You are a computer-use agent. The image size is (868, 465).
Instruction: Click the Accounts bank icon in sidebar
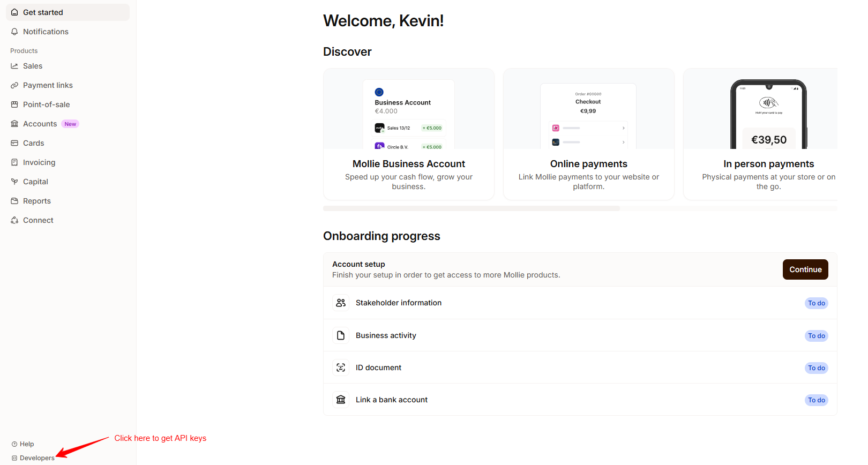(x=14, y=124)
